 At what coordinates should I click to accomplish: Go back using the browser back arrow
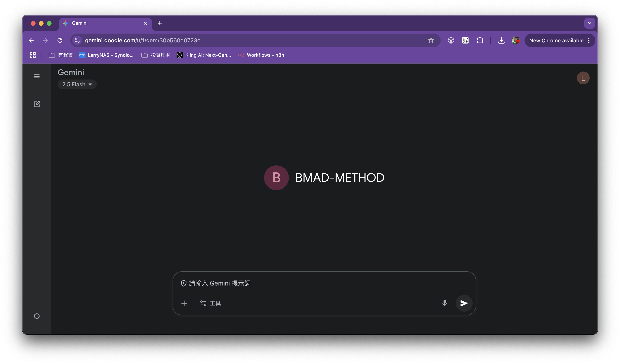coord(31,40)
